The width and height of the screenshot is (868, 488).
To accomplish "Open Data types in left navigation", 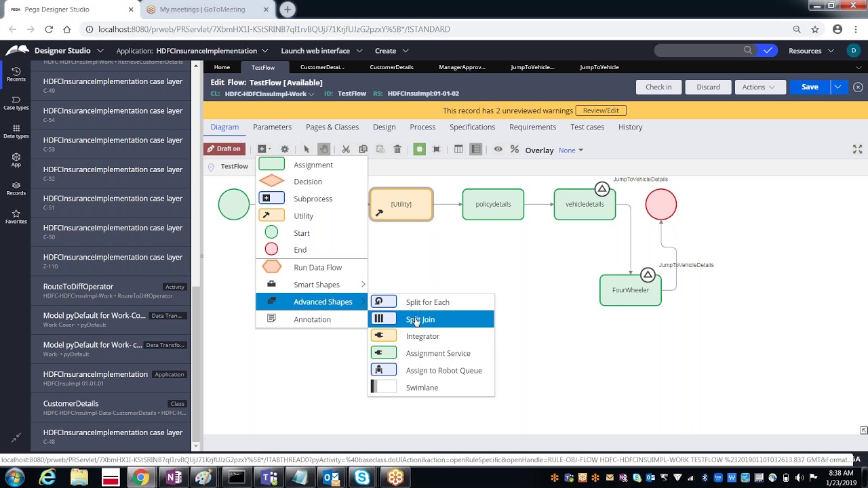I will click(16, 131).
